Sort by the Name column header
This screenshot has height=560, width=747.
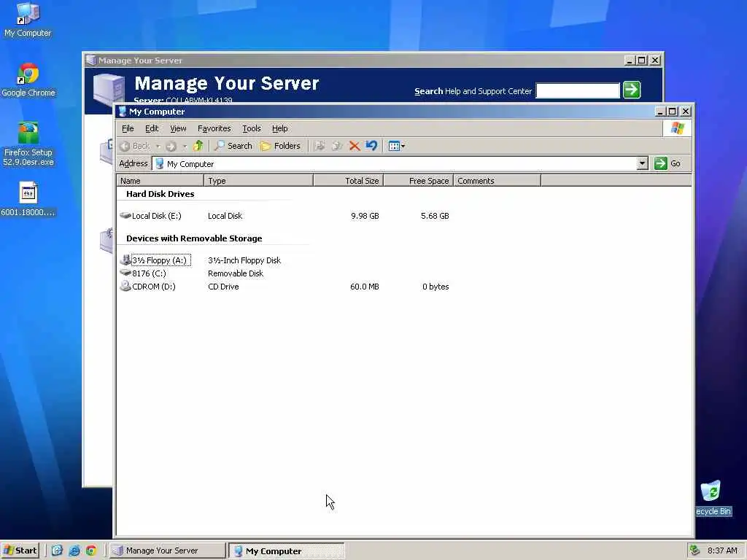point(160,181)
